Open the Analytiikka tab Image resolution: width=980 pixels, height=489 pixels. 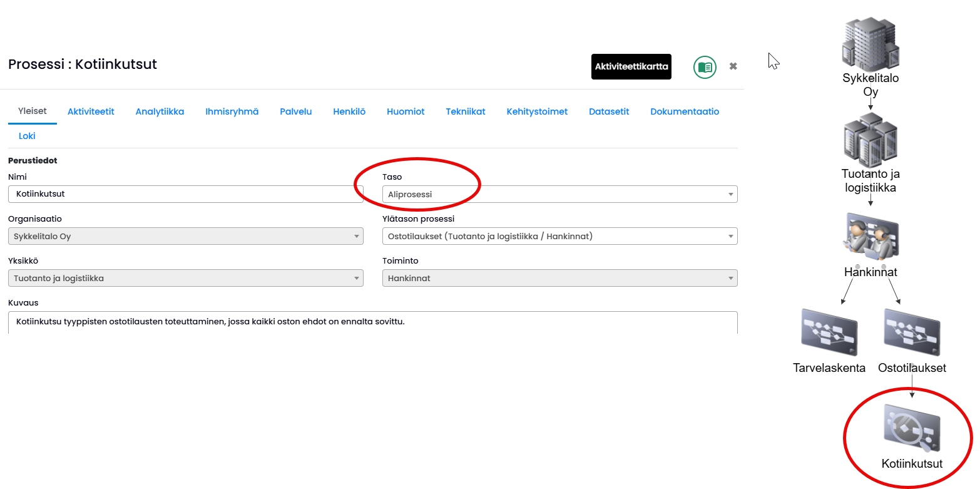click(160, 111)
